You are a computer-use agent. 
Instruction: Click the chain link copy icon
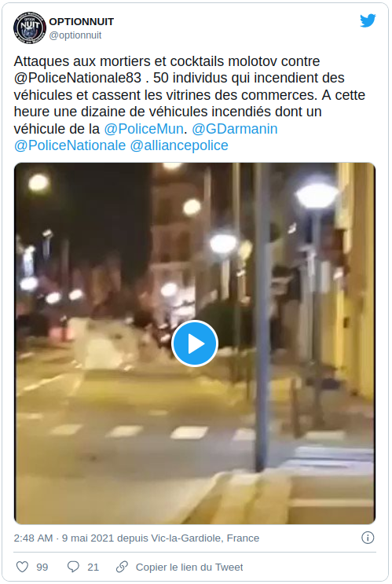pos(122,567)
